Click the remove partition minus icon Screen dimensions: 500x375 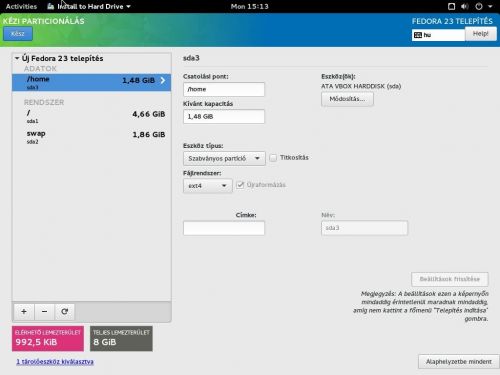point(44,311)
